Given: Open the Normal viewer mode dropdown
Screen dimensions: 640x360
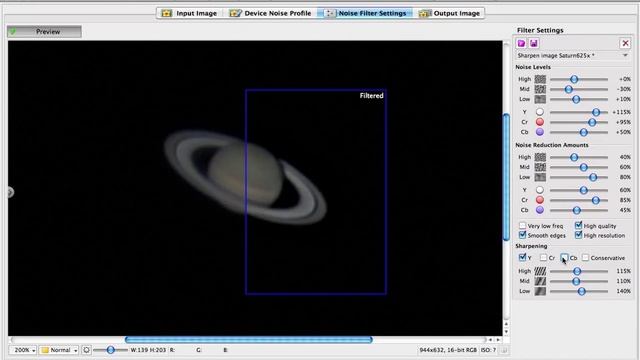Looking at the screenshot, I should (59, 350).
